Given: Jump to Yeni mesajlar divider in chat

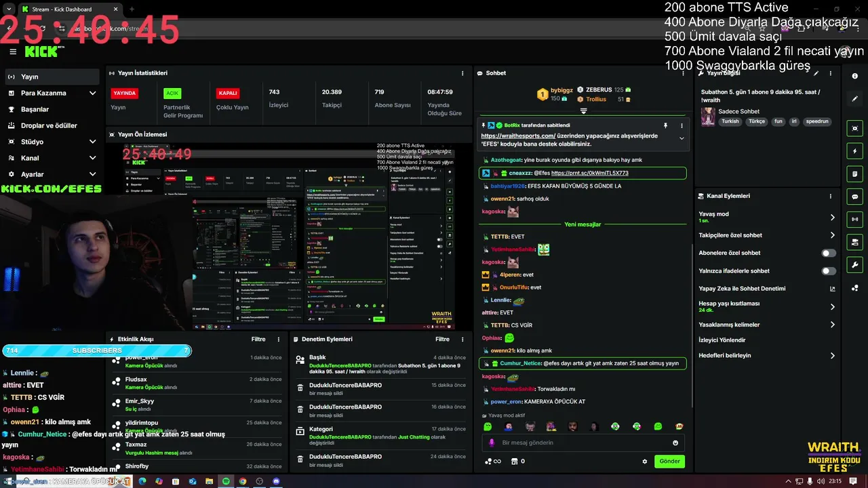Looking at the screenshot, I should [x=583, y=224].
